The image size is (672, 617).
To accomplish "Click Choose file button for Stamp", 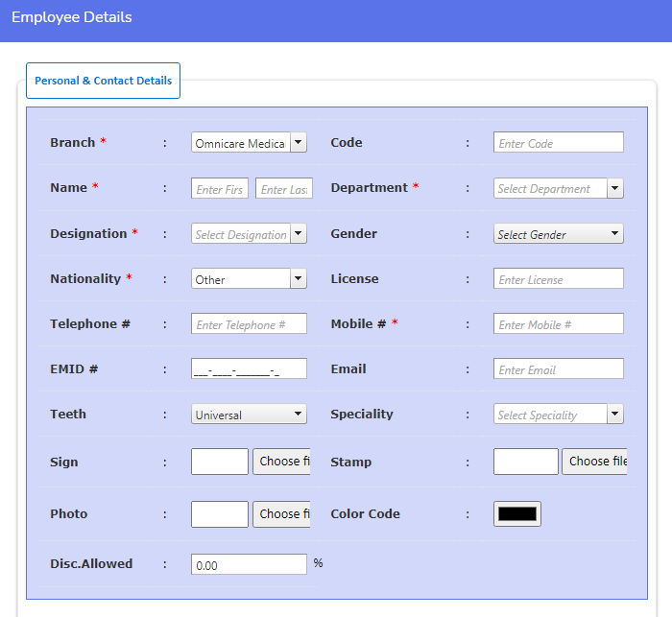I will (594, 462).
